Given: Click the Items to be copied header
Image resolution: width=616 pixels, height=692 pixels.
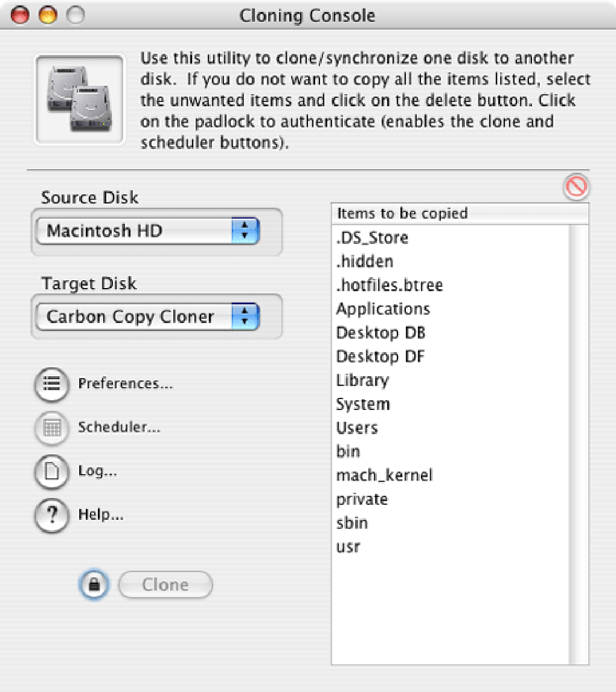Looking at the screenshot, I should point(460,214).
